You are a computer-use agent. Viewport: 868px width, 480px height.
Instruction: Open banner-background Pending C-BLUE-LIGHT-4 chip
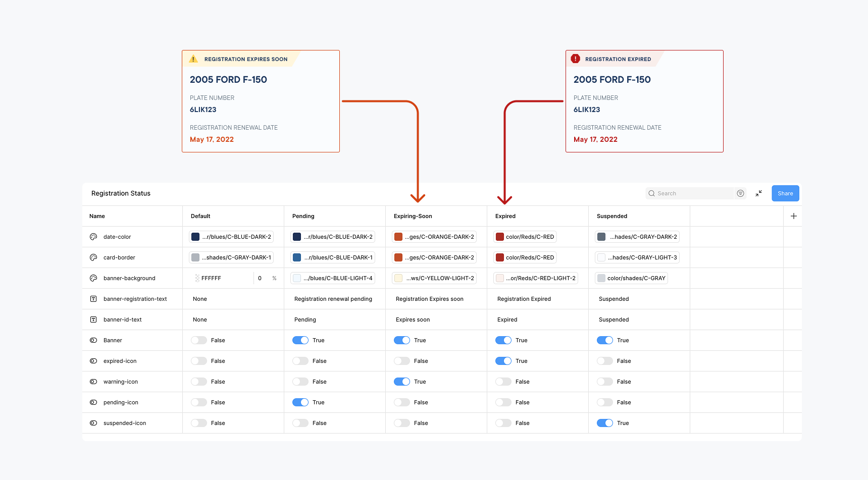[333, 278]
